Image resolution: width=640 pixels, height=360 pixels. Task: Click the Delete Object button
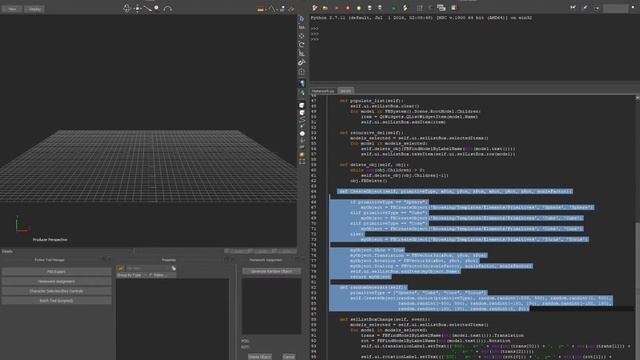point(260,357)
